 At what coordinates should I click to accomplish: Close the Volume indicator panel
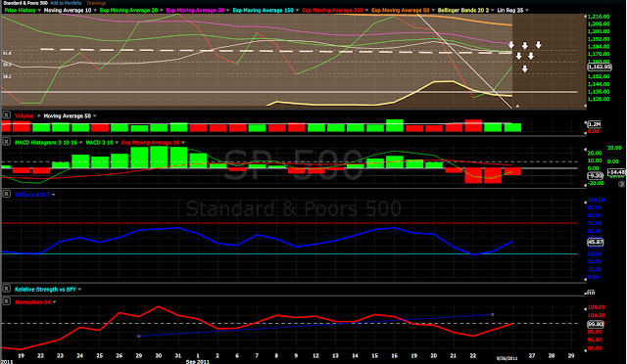[7, 115]
